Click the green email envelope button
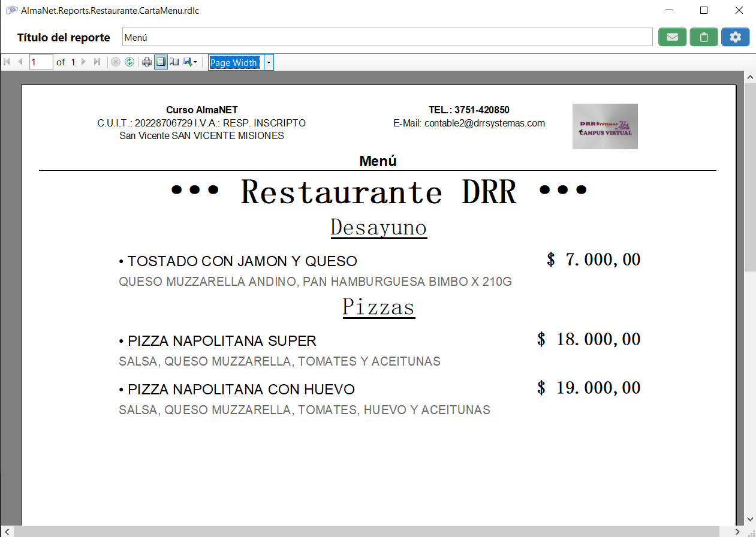This screenshot has width=756, height=537. (x=672, y=37)
